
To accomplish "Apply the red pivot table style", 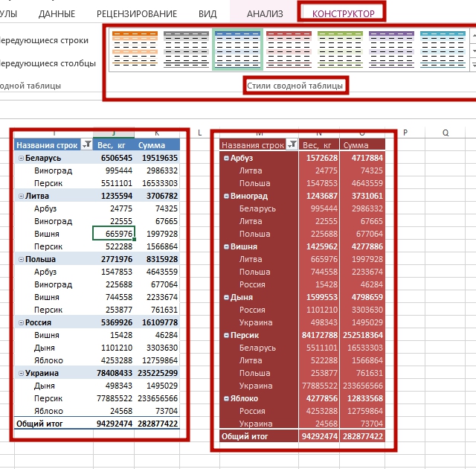I will (x=289, y=51).
